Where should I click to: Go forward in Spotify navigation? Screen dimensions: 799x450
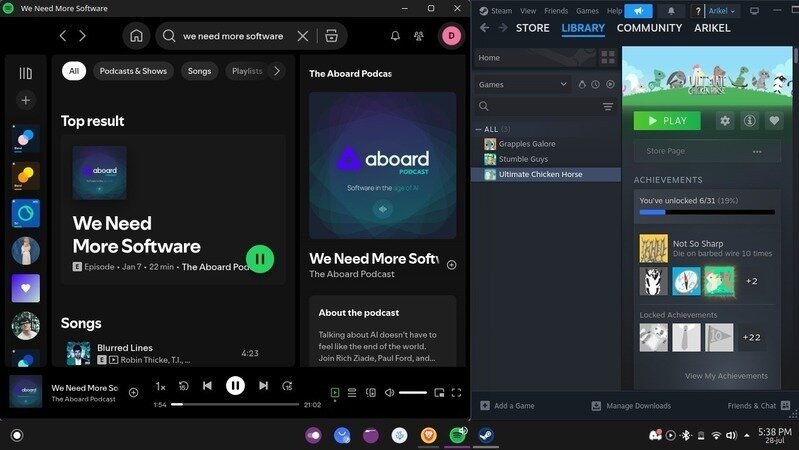tap(82, 36)
